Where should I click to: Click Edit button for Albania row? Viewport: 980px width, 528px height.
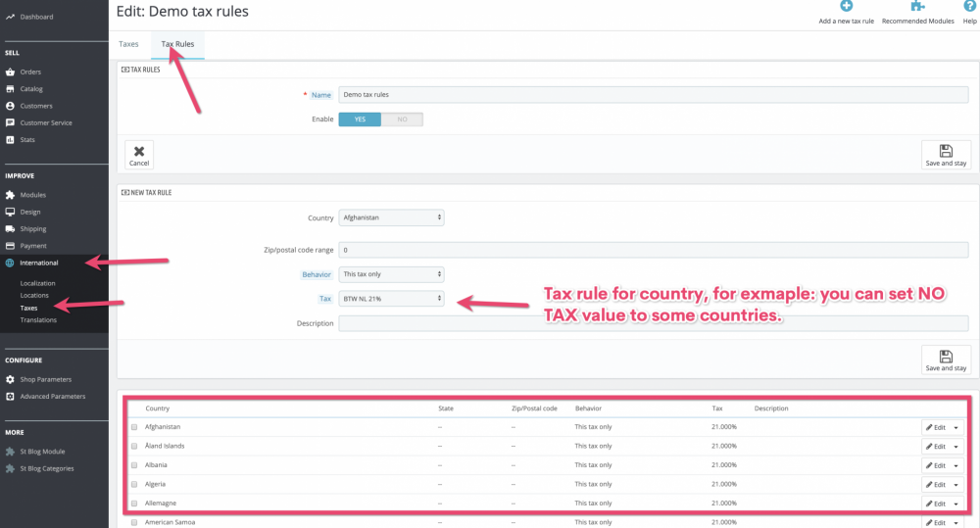tap(936, 466)
